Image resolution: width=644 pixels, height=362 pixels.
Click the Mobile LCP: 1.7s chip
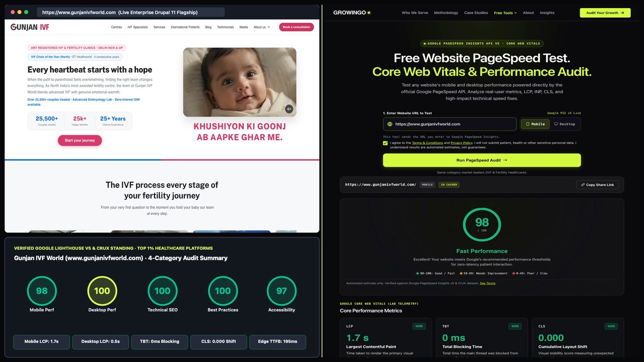click(41, 342)
